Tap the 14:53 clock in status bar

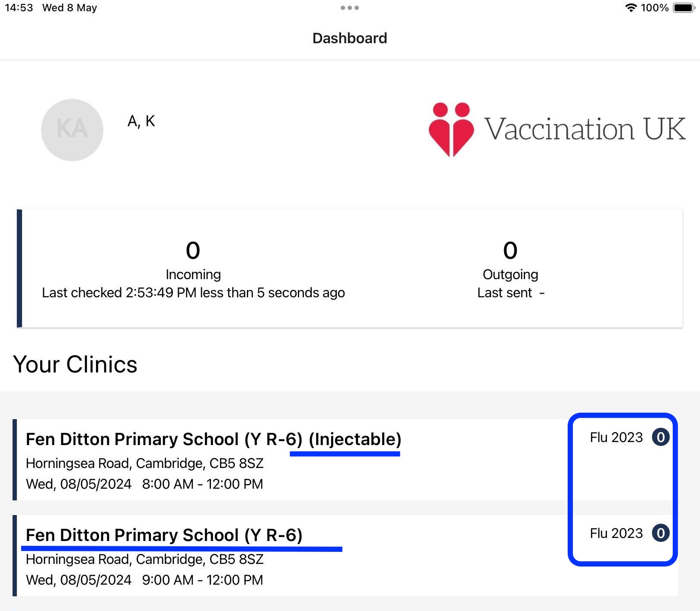point(19,8)
